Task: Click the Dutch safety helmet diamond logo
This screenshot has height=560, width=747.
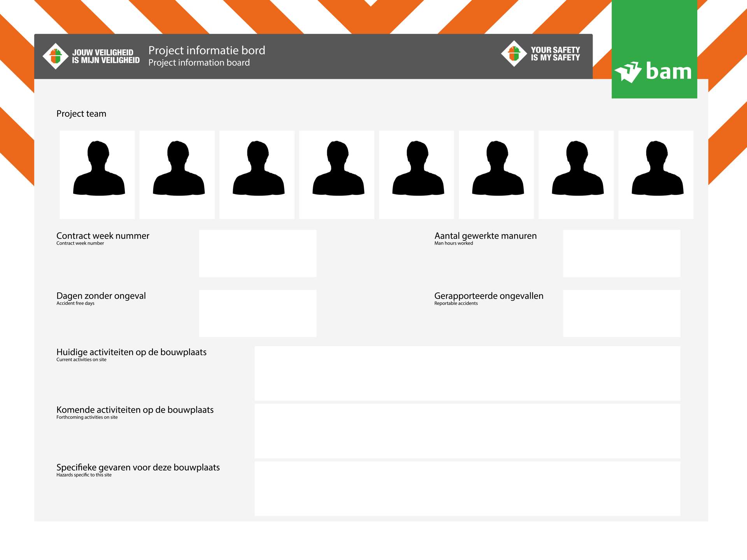Action: pos(56,56)
